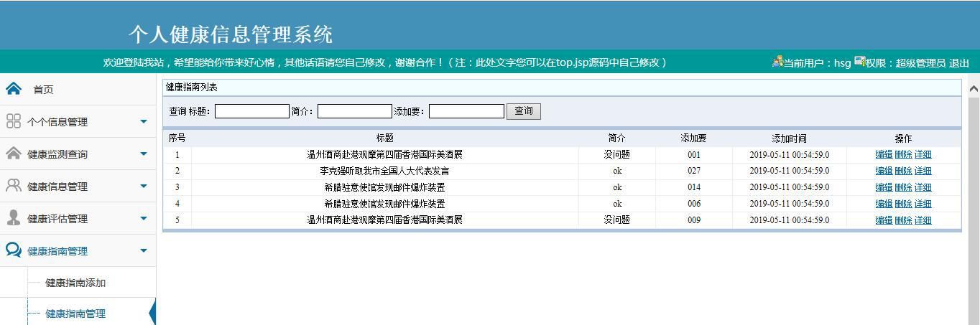The width and height of the screenshot is (980, 325).
Task: Expand the 健康监测查询 dropdown arrow
Action: [144, 154]
